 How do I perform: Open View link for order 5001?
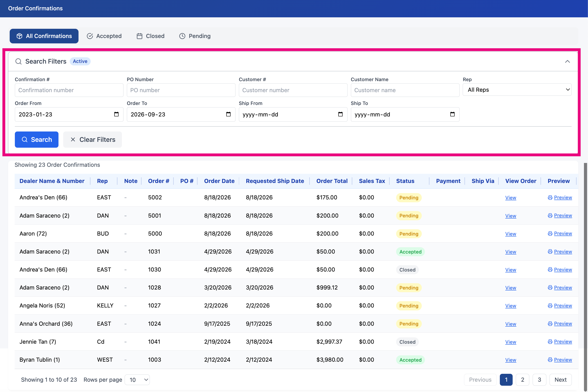[x=510, y=216]
